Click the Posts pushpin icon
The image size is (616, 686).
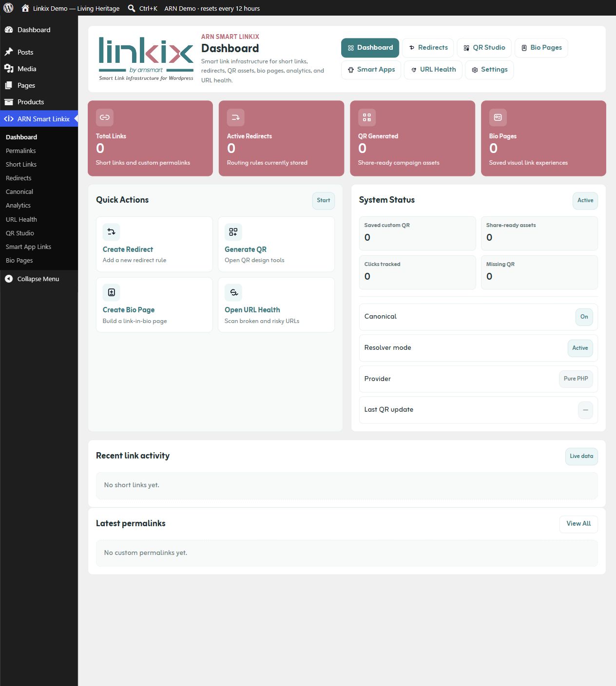pyautogui.click(x=9, y=52)
